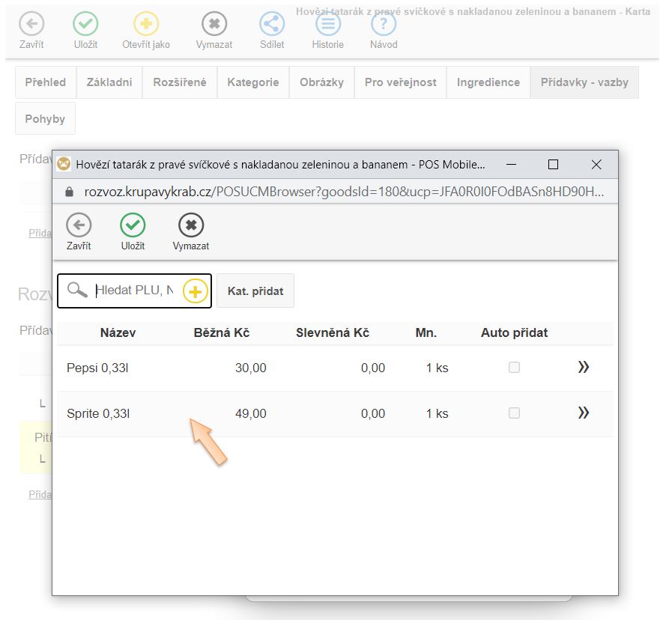Viewport: 672px width, 620px height.
Task: Switch to the Kategorie tab
Action: click(x=253, y=82)
